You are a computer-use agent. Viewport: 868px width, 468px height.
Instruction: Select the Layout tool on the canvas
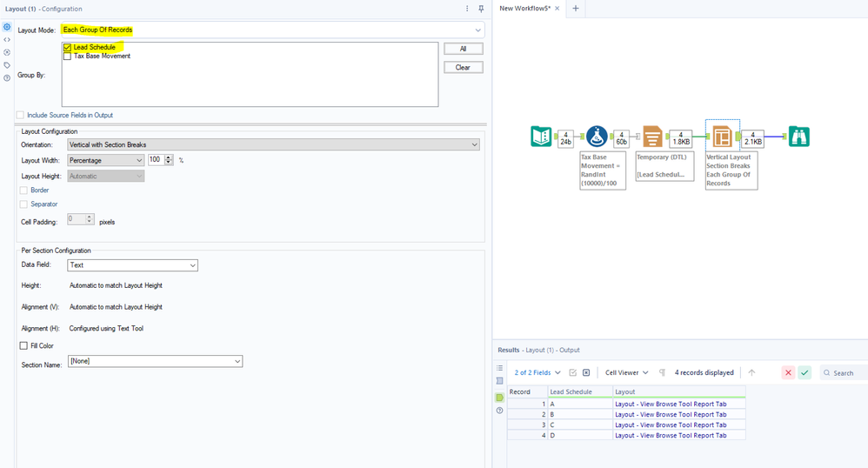722,137
